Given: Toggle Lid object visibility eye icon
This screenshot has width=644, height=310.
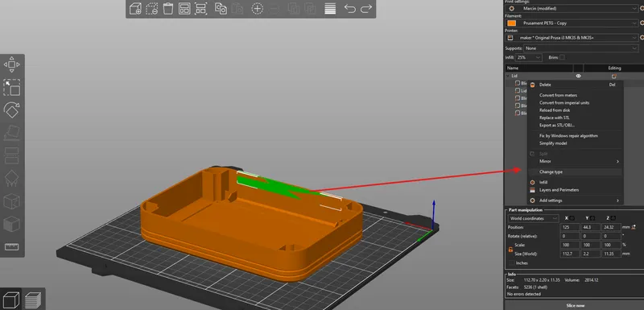Looking at the screenshot, I should tap(578, 76).
